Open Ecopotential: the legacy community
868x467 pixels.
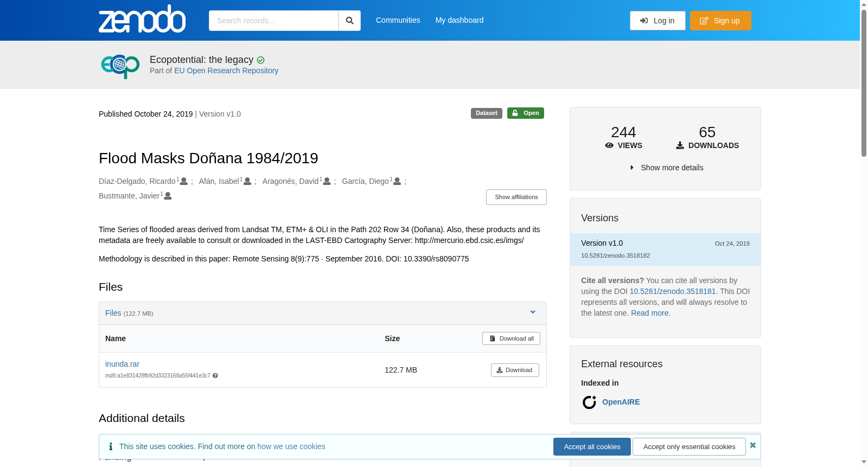click(x=201, y=60)
